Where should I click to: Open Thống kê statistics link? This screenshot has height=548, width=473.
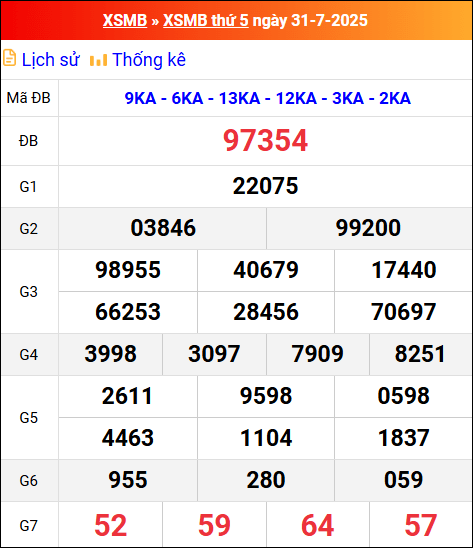pos(149,60)
